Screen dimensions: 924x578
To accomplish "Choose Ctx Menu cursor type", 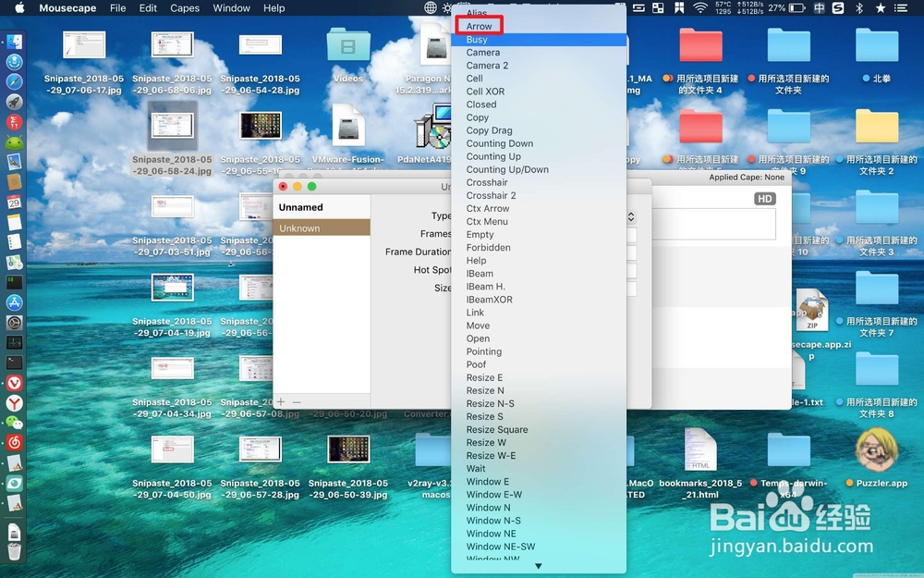I will pos(538,221).
